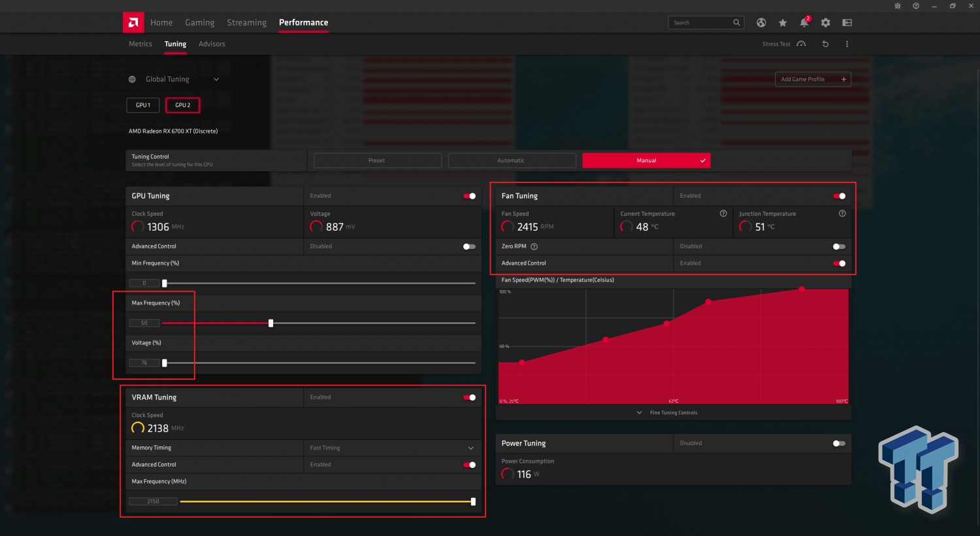The image size is (980, 536).
Task: Click the search magnifier icon
Action: [x=737, y=23]
